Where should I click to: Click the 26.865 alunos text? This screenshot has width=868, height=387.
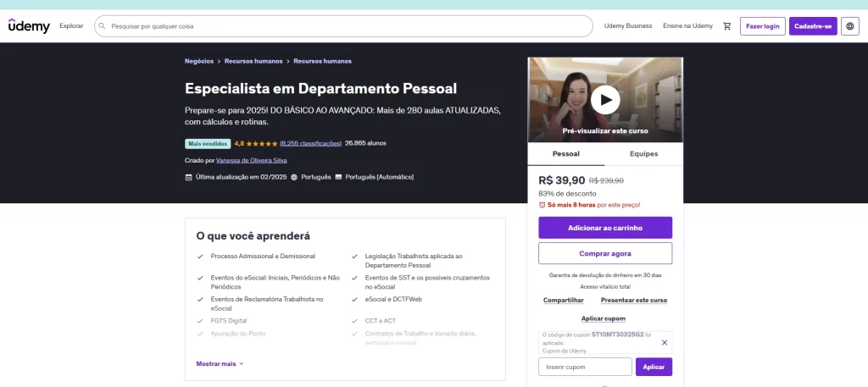[x=365, y=143]
